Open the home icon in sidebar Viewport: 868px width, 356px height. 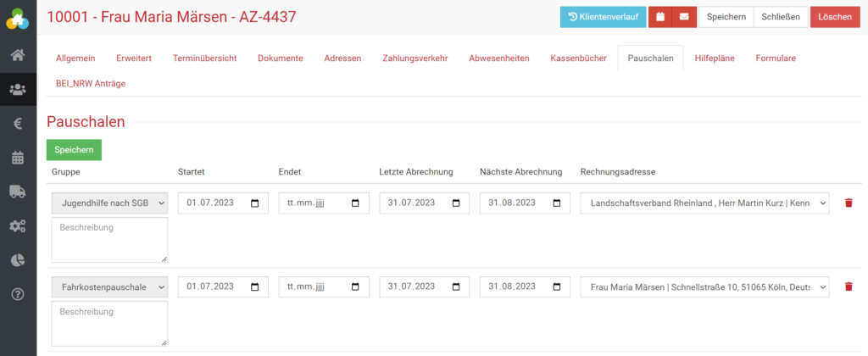pyautogui.click(x=18, y=56)
